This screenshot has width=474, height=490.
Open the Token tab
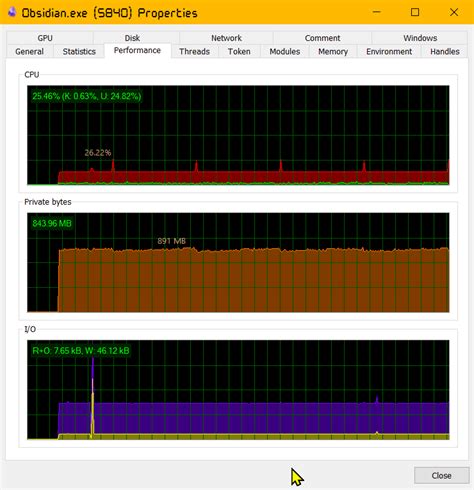coord(239,51)
